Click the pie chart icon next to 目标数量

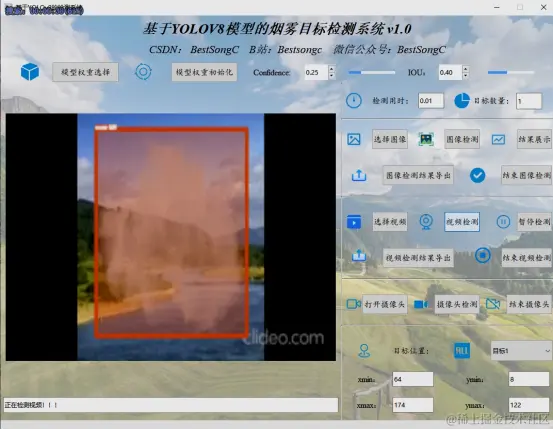click(461, 101)
